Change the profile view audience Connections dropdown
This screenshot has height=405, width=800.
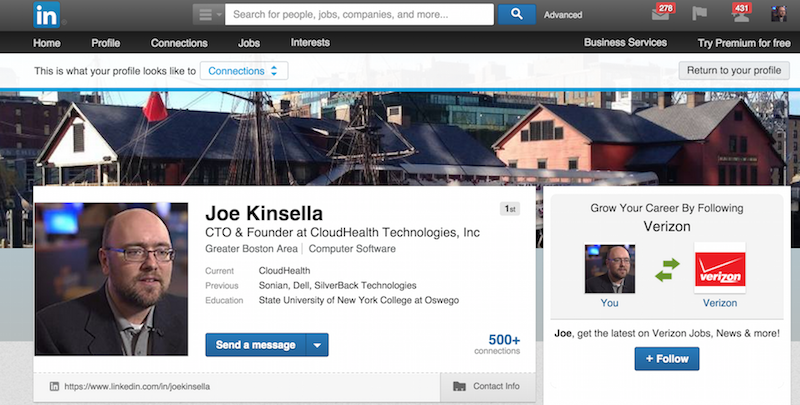[x=244, y=71]
